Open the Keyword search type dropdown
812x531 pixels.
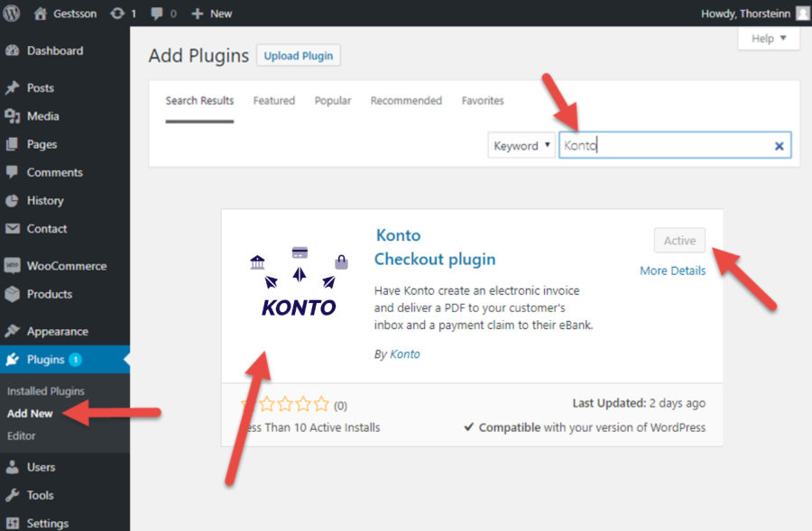521,146
